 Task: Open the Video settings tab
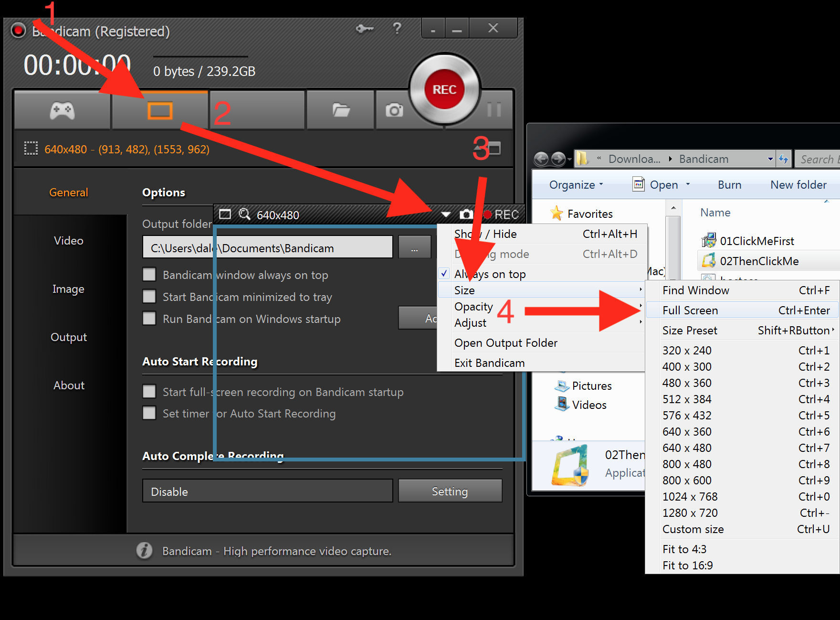pos(69,241)
